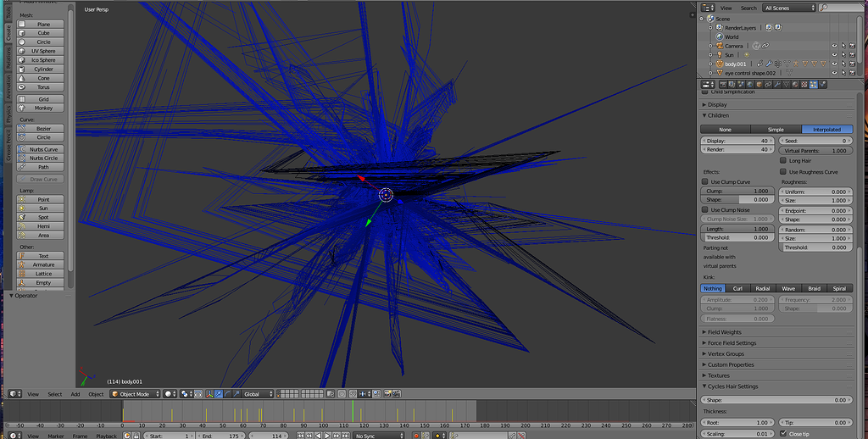Hide Camera using its eye icon

pyautogui.click(x=834, y=46)
